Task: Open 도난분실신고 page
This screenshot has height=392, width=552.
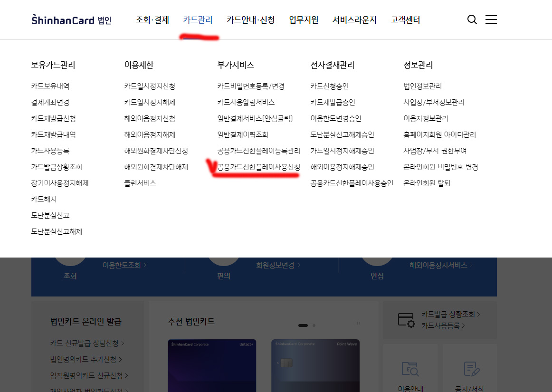Action: coord(50,215)
